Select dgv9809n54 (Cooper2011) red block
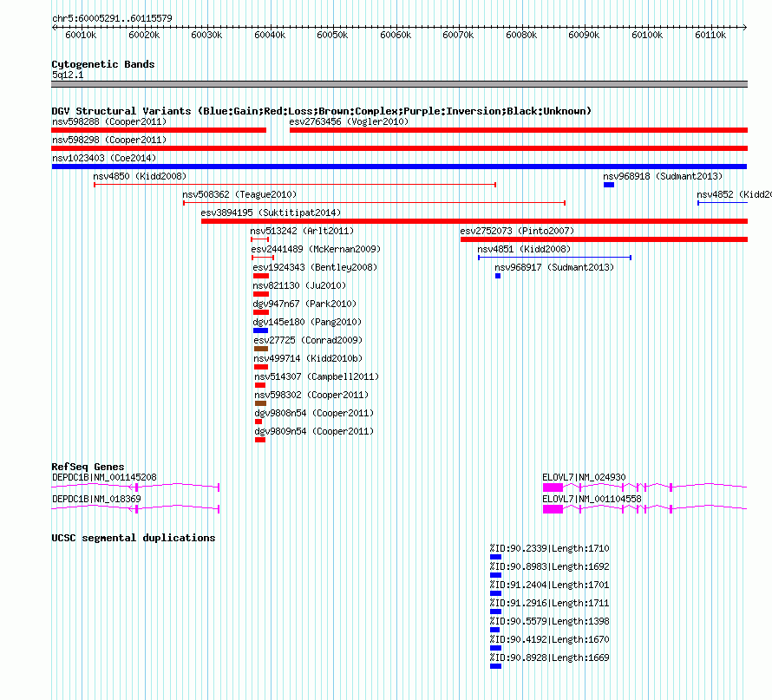The image size is (772, 700). click(x=260, y=440)
